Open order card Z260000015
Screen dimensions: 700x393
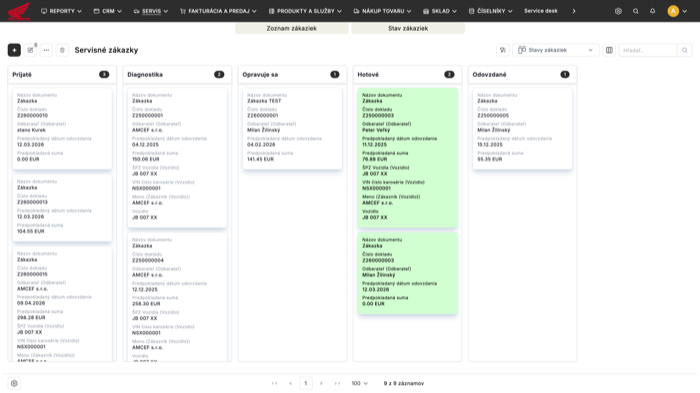coord(62,304)
